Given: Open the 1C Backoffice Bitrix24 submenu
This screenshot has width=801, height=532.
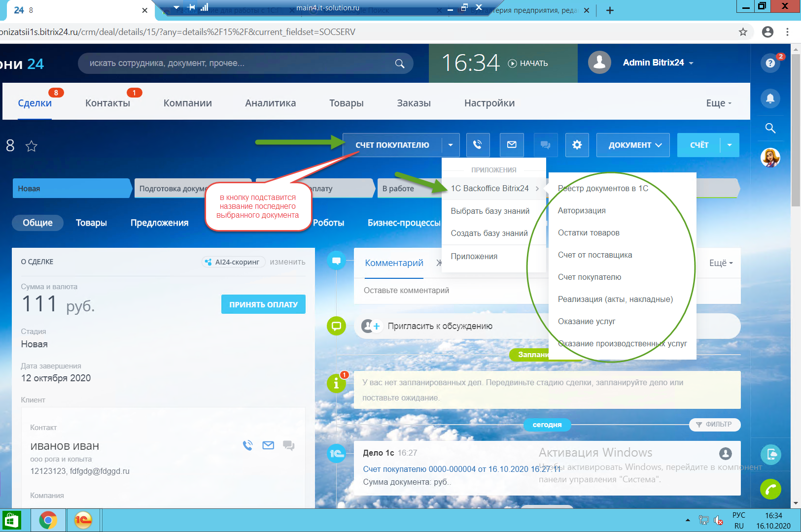Looking at the screenshot, I should tap(494, 188).
